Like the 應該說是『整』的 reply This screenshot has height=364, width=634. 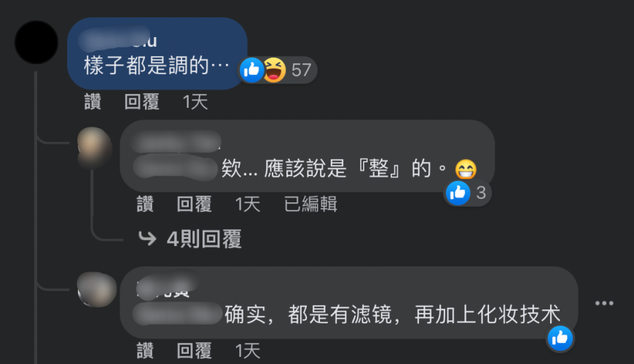[x=145, y=204]
